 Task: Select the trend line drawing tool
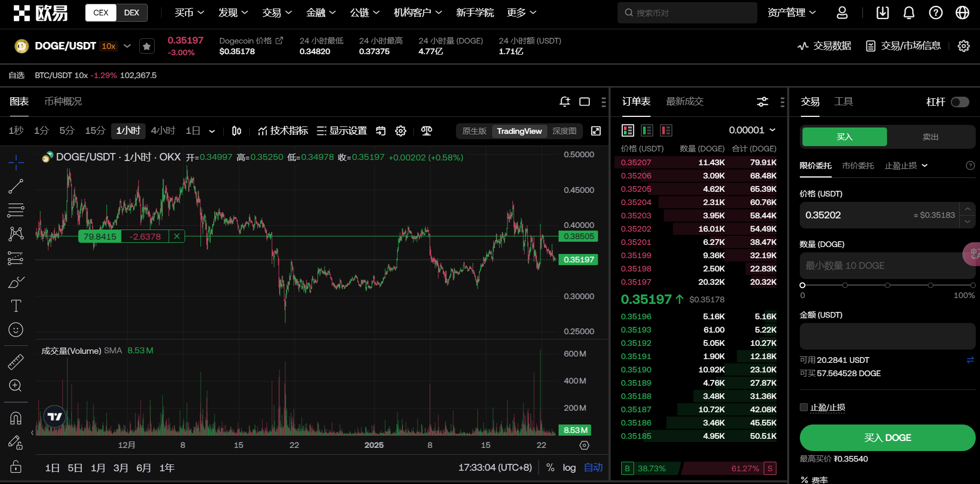point(16,186)
